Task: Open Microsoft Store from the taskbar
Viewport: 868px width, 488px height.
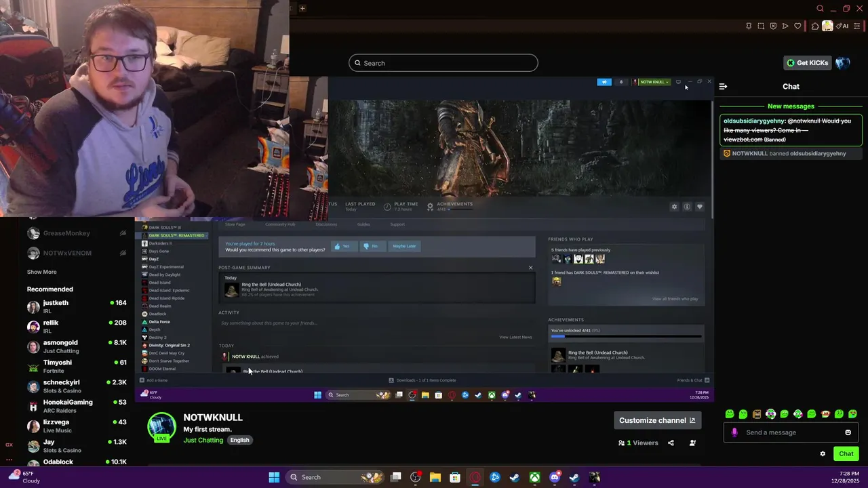Action: point(455,477)
